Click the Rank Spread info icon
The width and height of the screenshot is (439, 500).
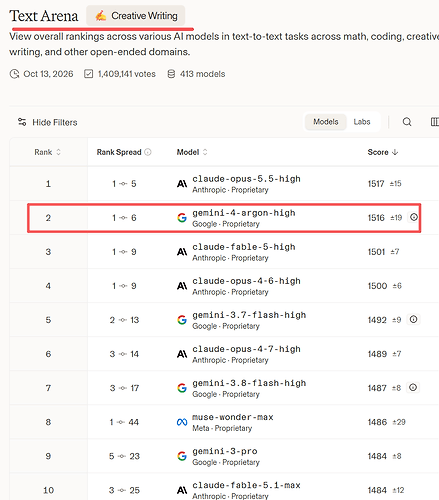pyautogui.click(x=148, y=152)
